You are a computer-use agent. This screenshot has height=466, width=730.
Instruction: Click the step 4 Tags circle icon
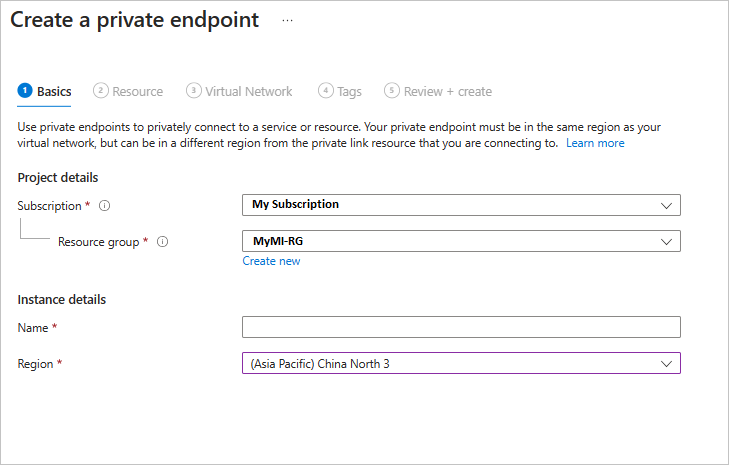click(x=325, y=91)
